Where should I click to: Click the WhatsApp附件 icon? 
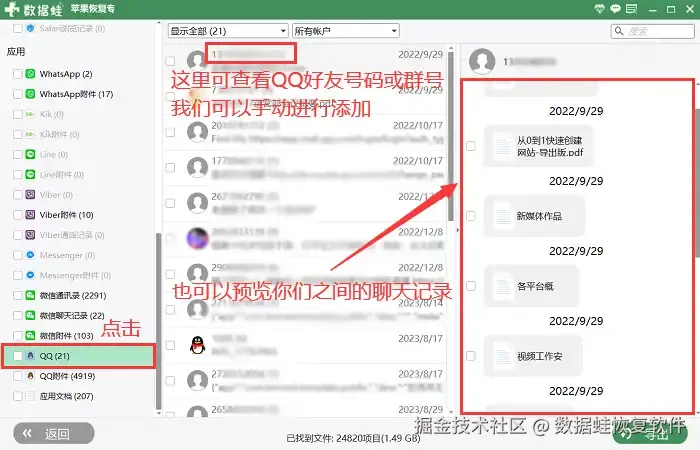coord(30,94)
